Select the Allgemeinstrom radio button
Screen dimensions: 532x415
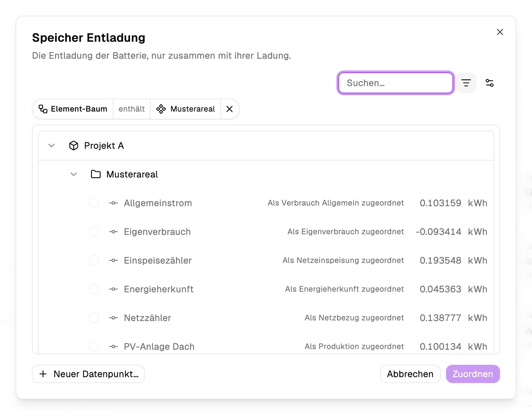(94, 203)
